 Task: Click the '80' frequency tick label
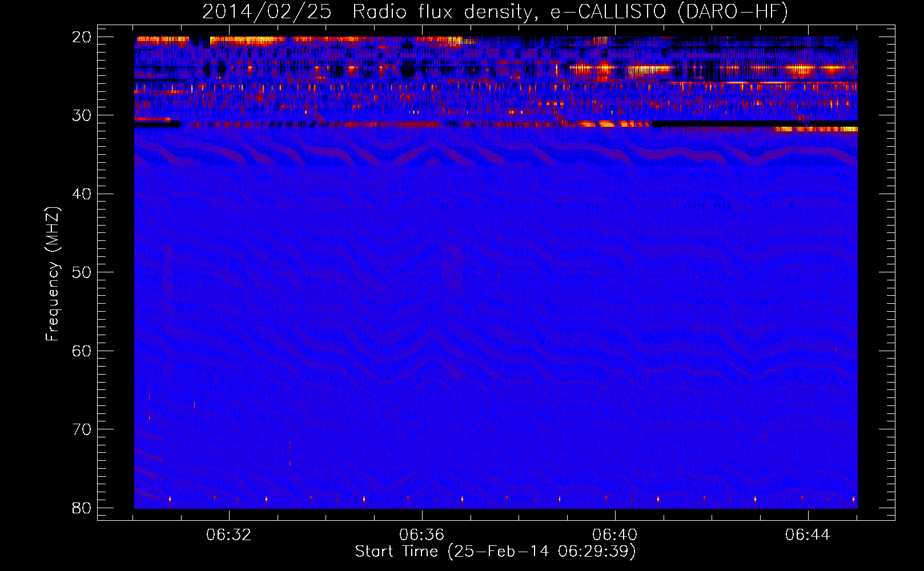82,508
